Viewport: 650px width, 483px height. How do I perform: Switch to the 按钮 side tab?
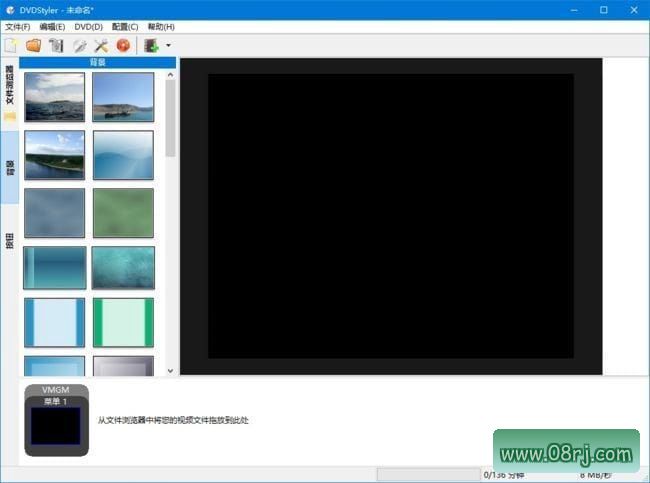(x=10, y=241)
